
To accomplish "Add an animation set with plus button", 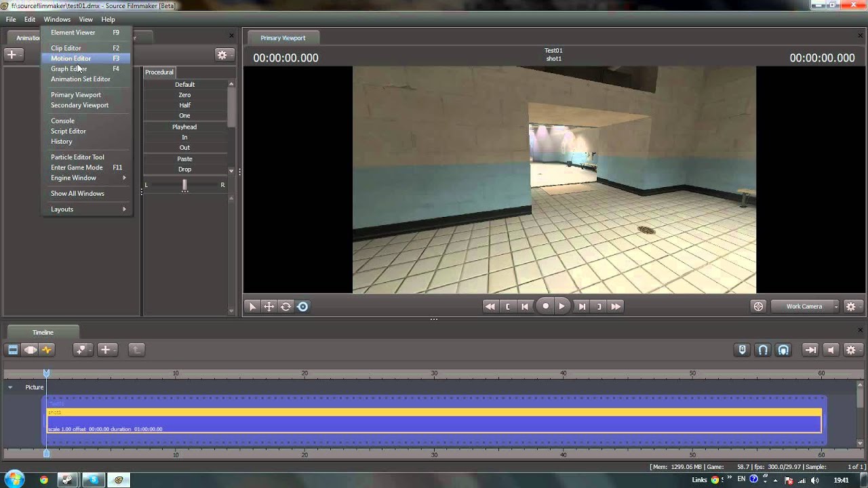I will coord(13,54).
